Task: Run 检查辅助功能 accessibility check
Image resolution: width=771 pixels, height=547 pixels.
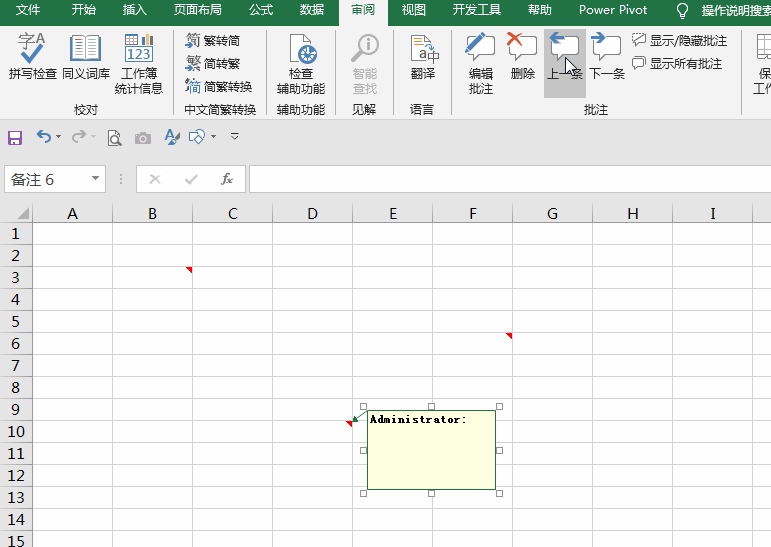Action: point(300,63)
